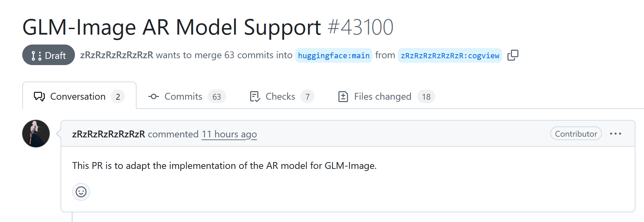
Task: Click the Contributor badge on the comment
Action: coord(576,134)
